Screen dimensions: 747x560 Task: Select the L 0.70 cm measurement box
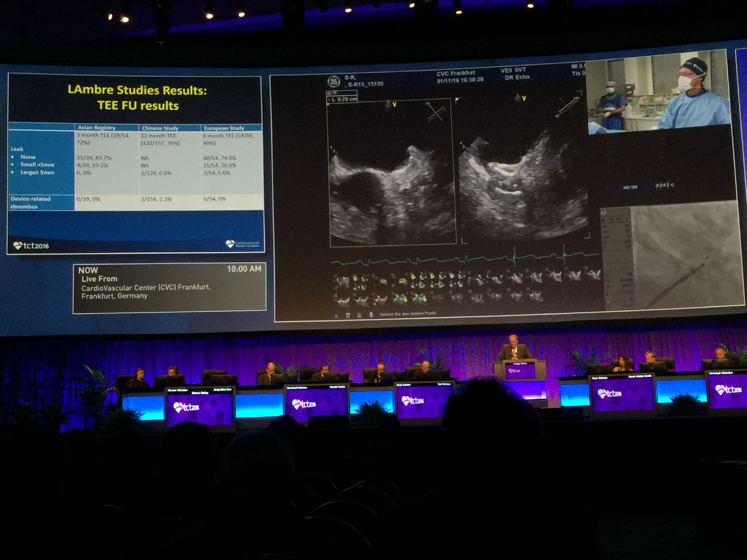[x=342, y=99]
